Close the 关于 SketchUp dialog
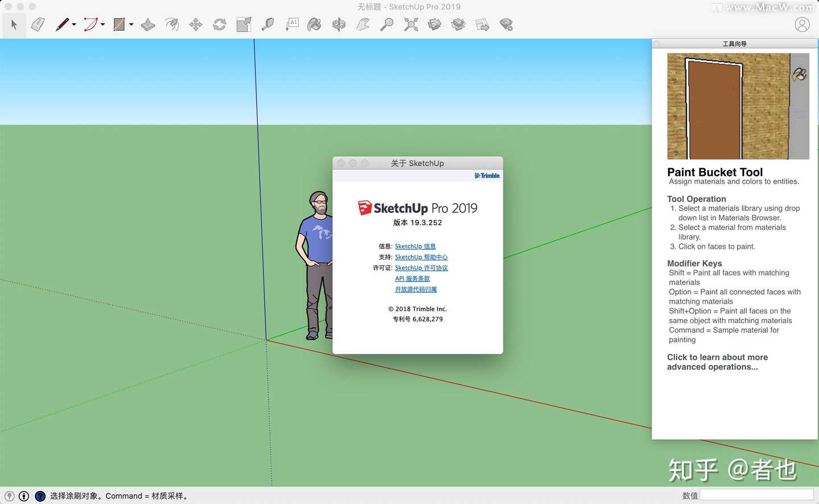 341,163
